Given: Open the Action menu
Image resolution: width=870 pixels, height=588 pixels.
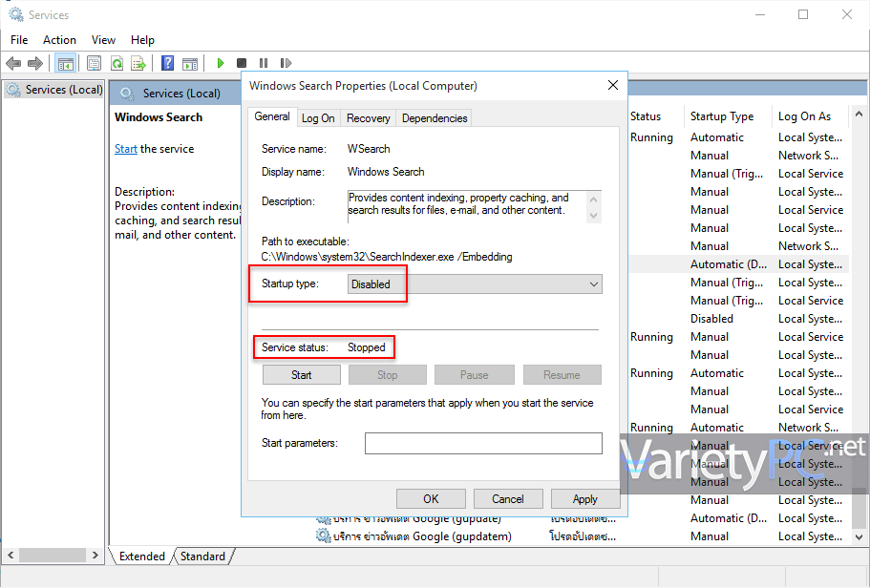Looking at the screenshot, I should 59,40.
